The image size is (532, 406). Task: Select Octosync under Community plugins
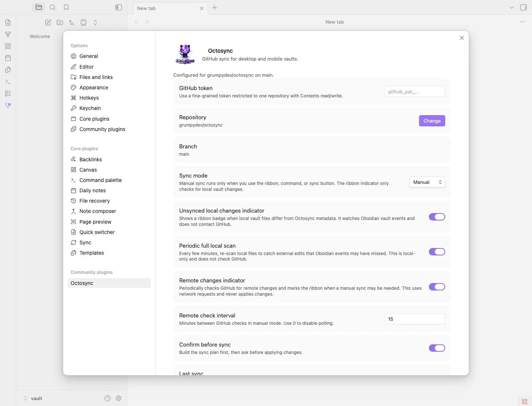tap(109, 283)
